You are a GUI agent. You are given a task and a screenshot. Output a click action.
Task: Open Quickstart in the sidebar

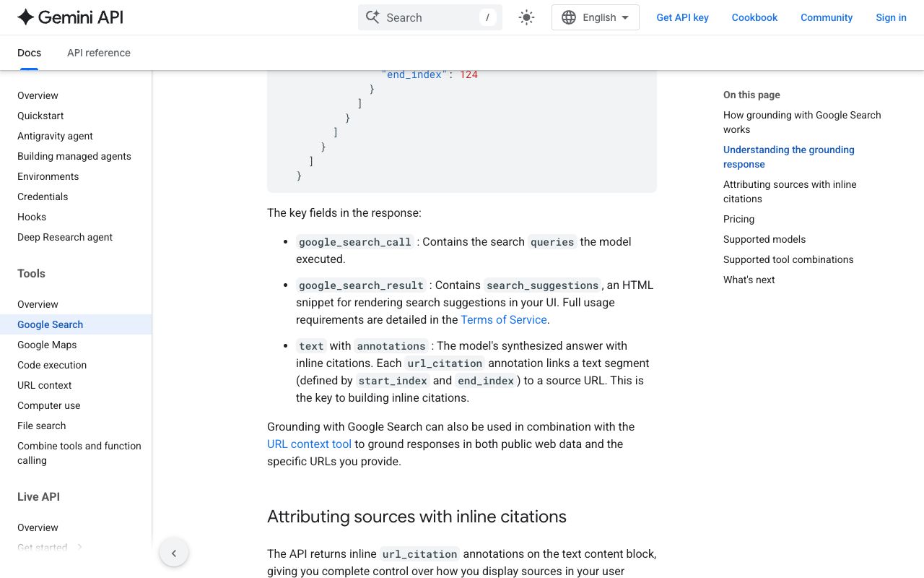(40, 116)
